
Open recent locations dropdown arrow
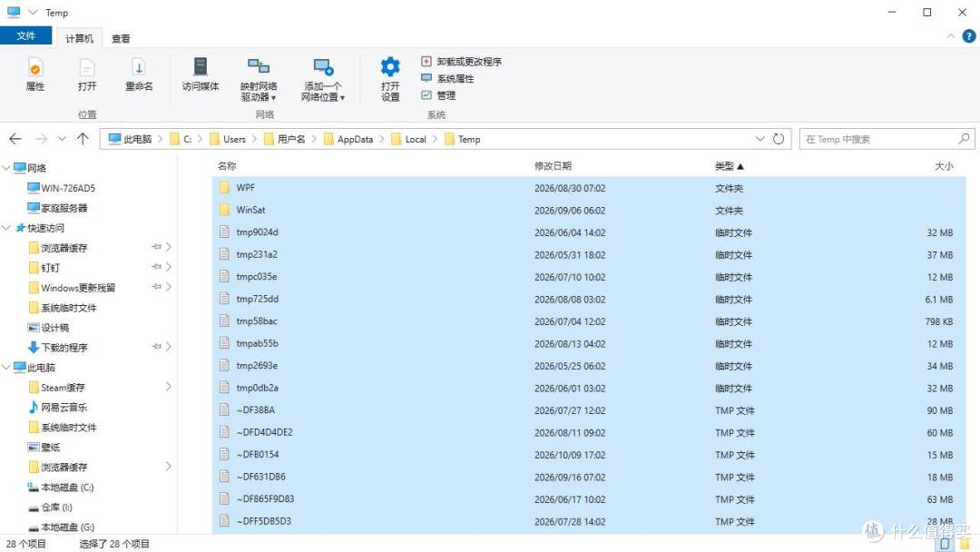click(x=62, y=139)
